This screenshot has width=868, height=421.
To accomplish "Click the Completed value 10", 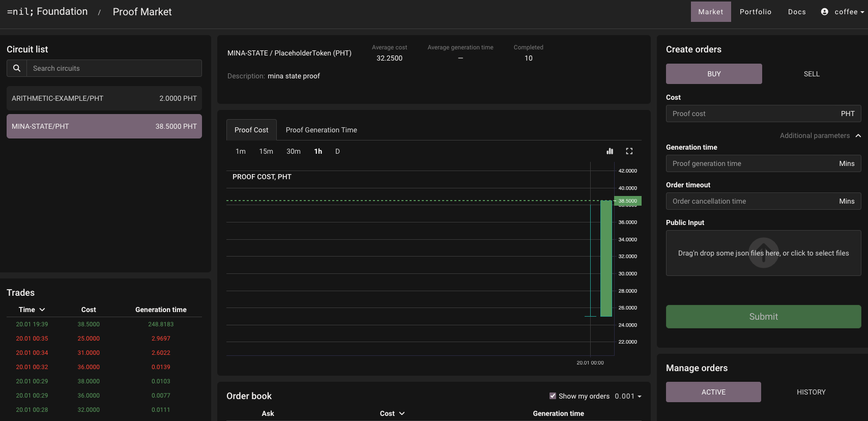I will (529, 58).
